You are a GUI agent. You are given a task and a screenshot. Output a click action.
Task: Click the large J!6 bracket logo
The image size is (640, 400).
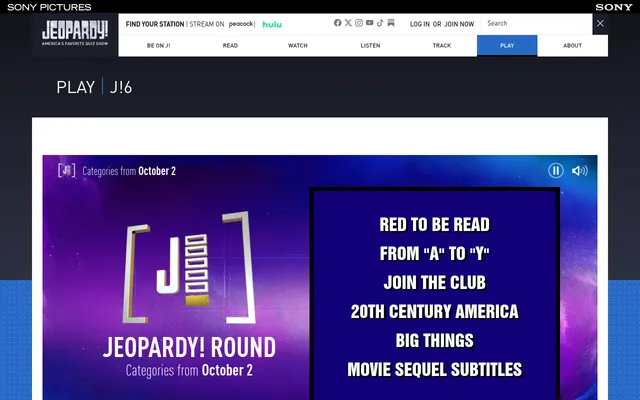pyautogui.click(x=189, y=268)
